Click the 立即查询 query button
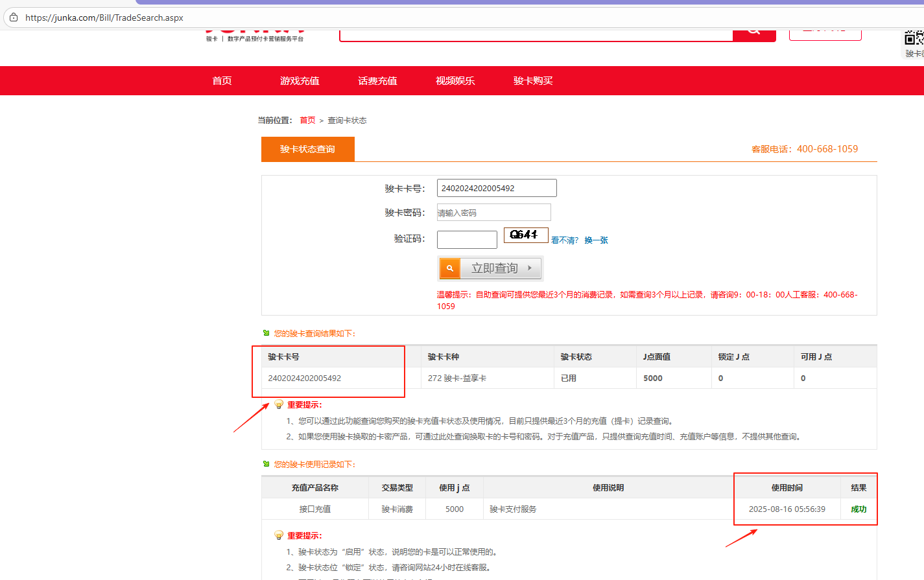 pyautogui.click(x=490, y=268)
